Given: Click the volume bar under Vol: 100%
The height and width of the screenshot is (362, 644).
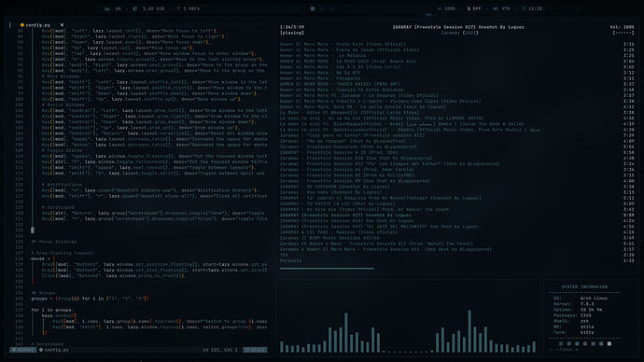Looking at the screenshot, I should 623,33.
